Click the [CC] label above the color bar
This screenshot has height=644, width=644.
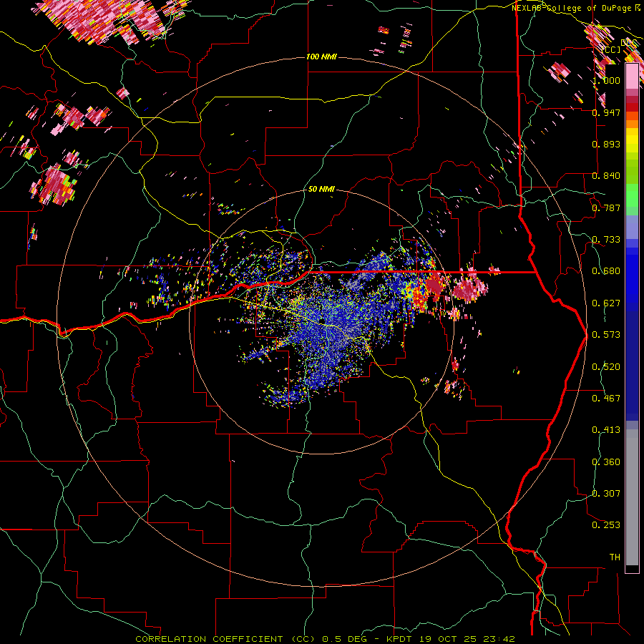tap(611, 49)
